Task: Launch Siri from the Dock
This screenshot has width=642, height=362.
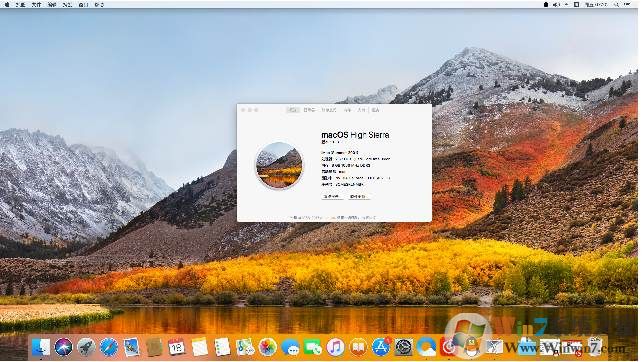Action: coord(63,347)
